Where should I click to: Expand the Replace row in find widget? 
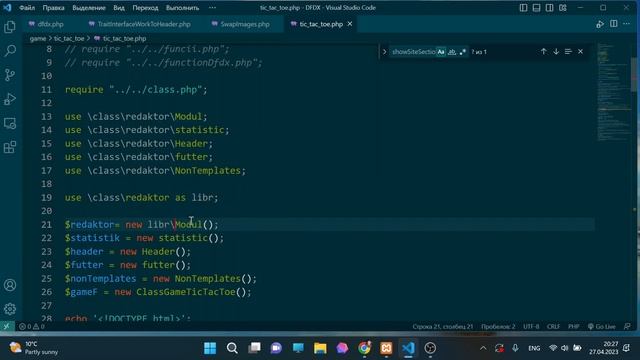coord(384,52)
